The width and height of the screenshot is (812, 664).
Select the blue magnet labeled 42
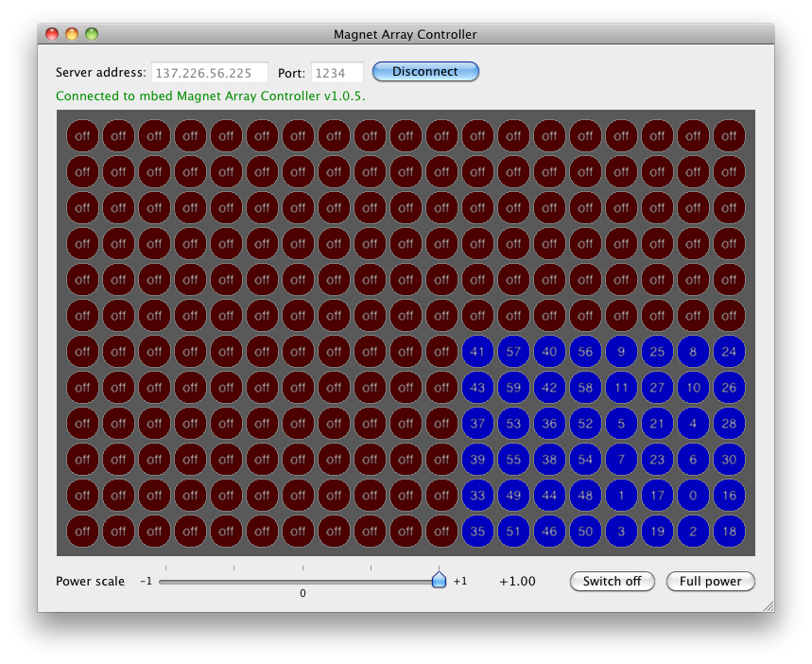point(549,387)
